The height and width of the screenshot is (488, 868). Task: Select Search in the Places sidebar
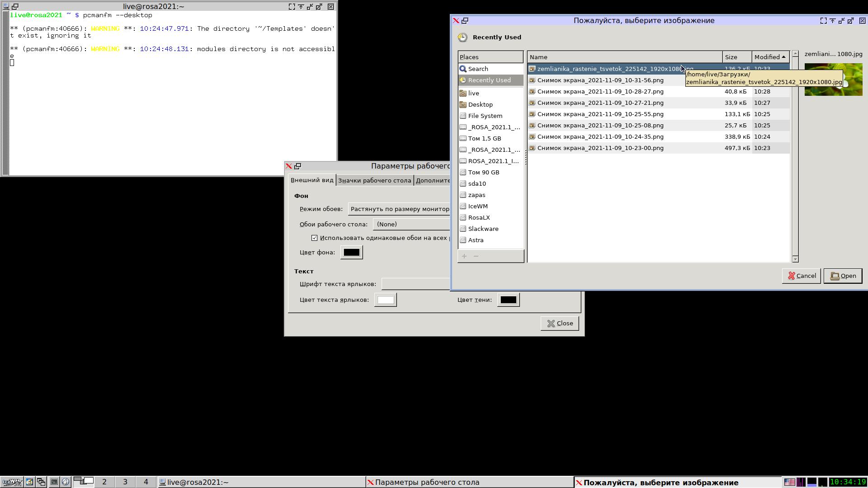(x=478, y=69)
